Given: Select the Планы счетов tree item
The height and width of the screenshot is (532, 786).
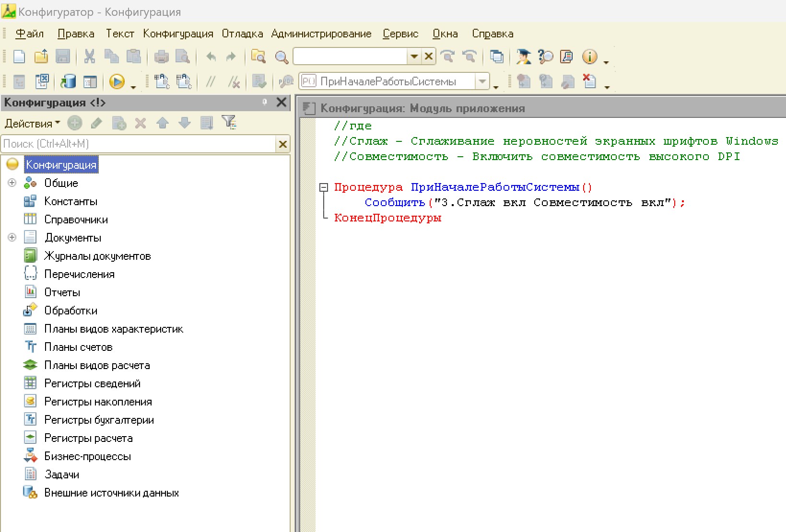Looking at the screenshot, I should click(78, 347).
